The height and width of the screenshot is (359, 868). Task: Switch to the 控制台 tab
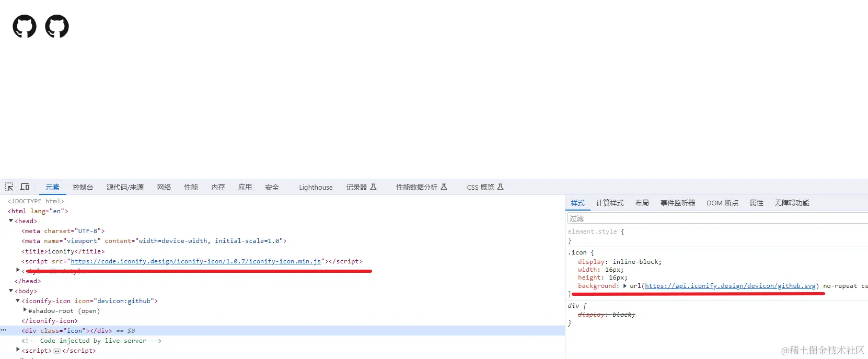click(83, 187)
